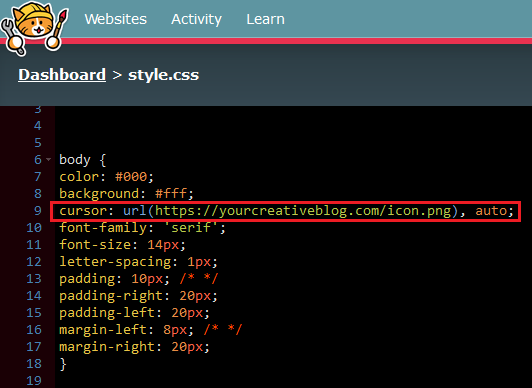532x388 pixels.
Task: Click the body selector on line 6
Action: point(75,160)
